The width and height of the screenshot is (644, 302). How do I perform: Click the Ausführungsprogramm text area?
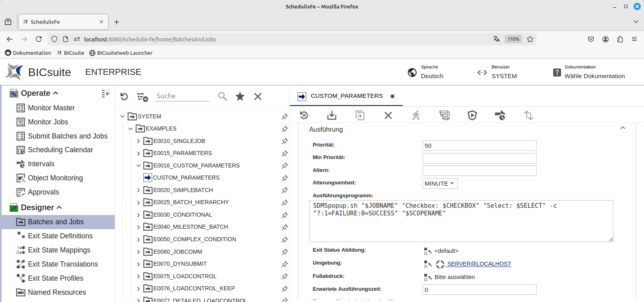(x=461, y=221)
